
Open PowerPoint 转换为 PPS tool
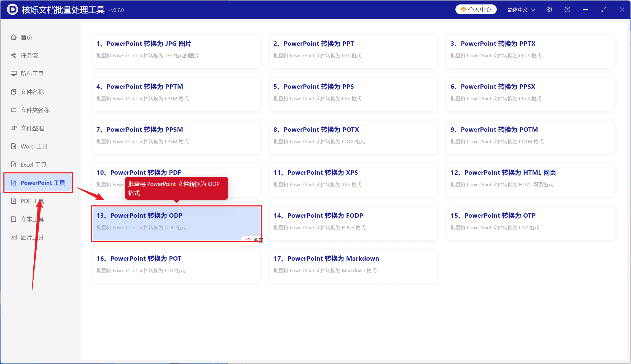354,95
